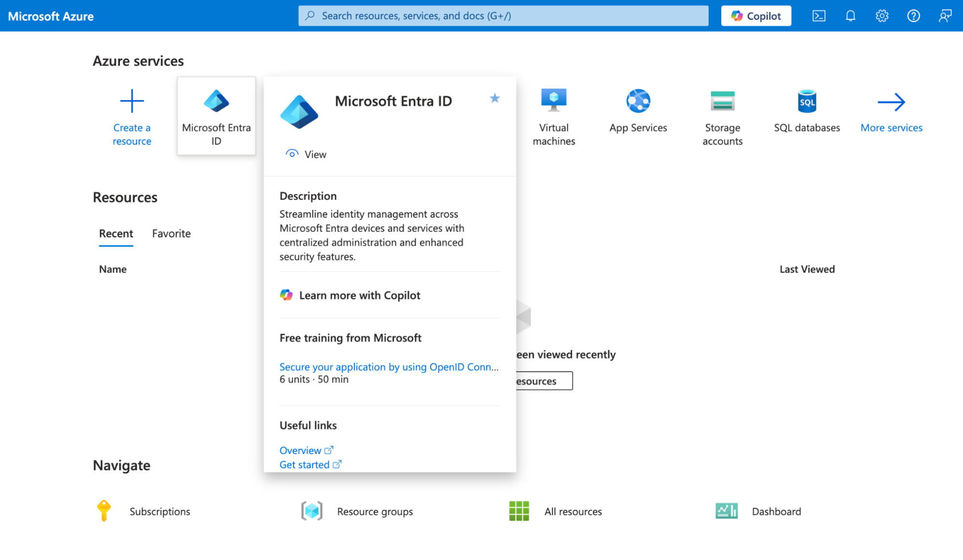This screenshot has width=963, height=560.
Task: Open the OpenID Connect training link
Action: (388, 367)
